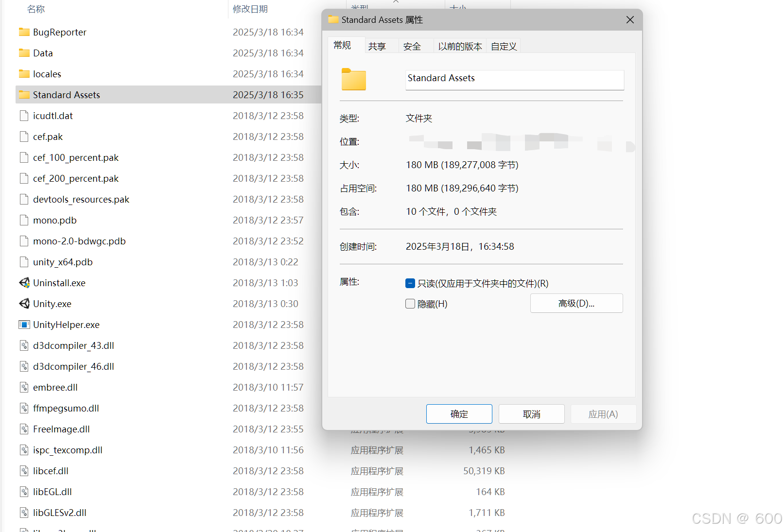The image size is (784, 532).
Task: Click the UnityHelper.exe icon
Action: [x=24, y=325]
